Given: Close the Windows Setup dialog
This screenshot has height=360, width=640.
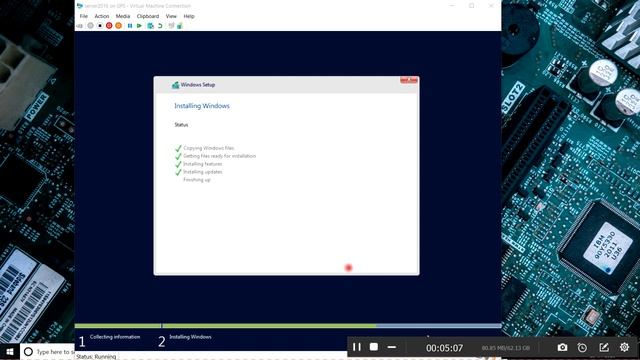Looking at the screenshot, I should [409, 80].
